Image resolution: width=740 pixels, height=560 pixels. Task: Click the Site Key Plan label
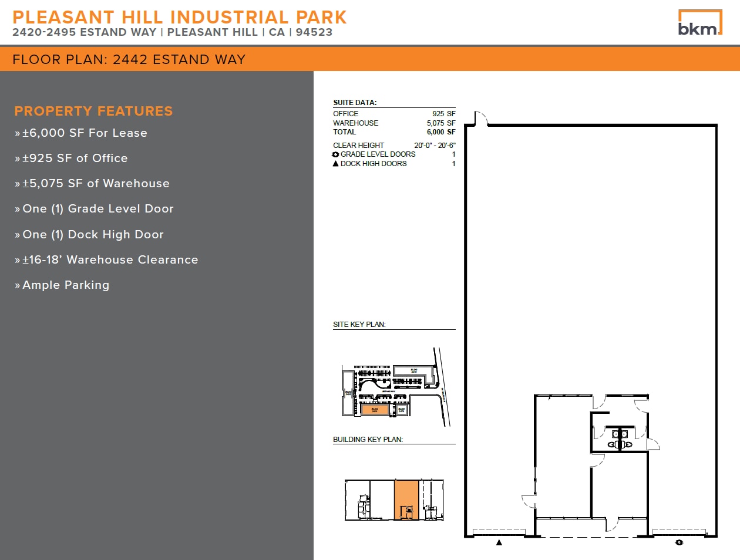pos(359,325)
